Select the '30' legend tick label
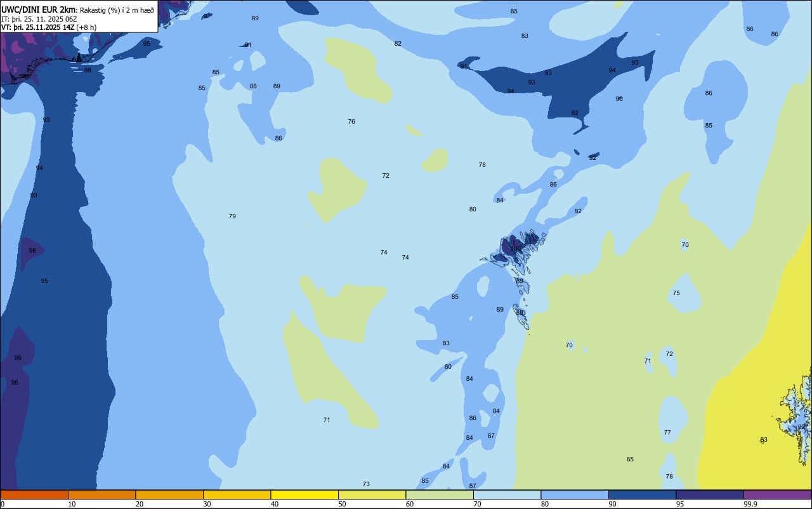Viewport: 812px width, 509px height. pos(207,504)
